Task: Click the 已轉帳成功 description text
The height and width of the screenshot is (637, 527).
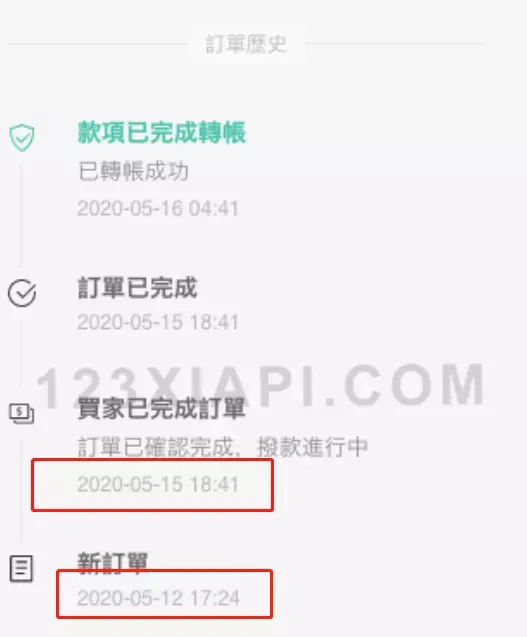Action: (x=133, y=171)
